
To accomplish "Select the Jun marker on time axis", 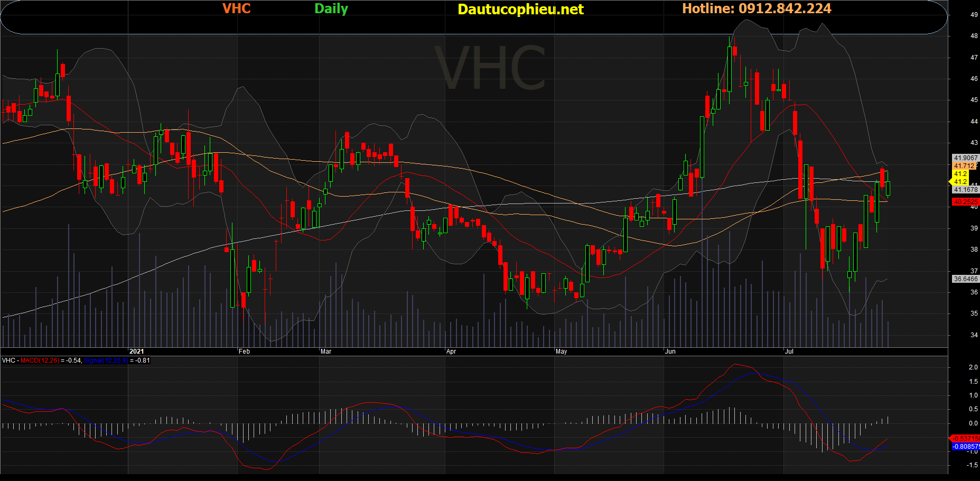I will coord(670,351).
